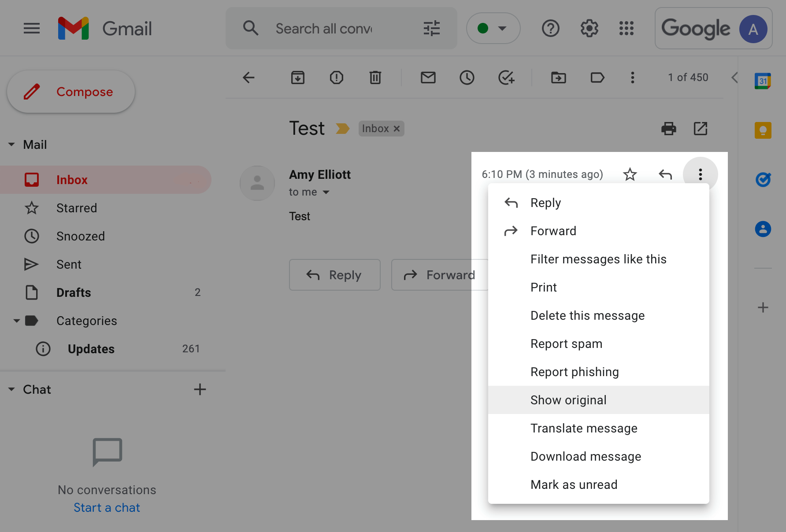
Task: Click the message three-dot More button
Action: coord(700,174)
